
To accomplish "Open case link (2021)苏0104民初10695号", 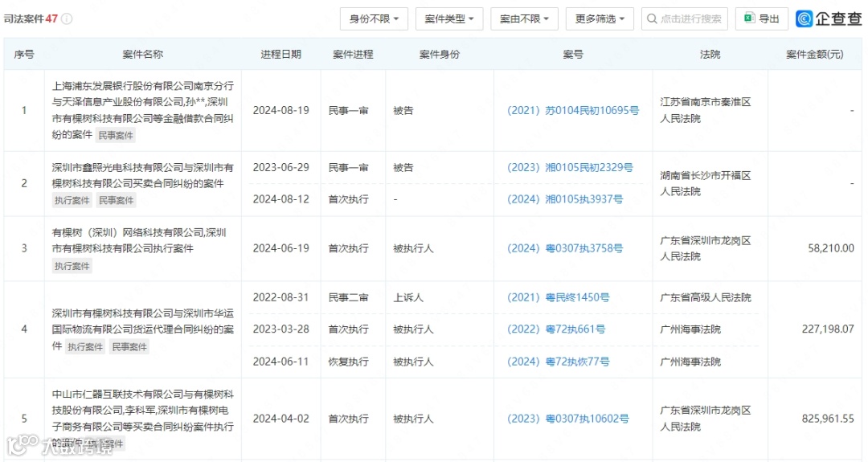I will click(573, 110).
